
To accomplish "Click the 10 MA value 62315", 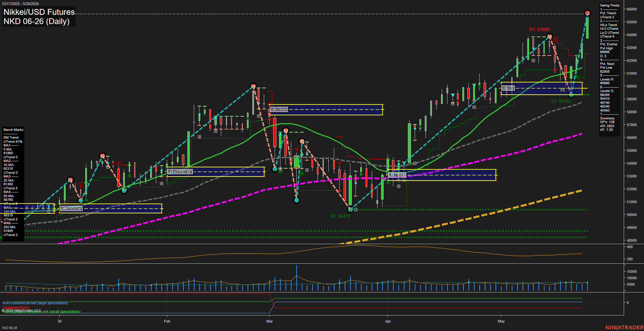I will coord(8,169).
